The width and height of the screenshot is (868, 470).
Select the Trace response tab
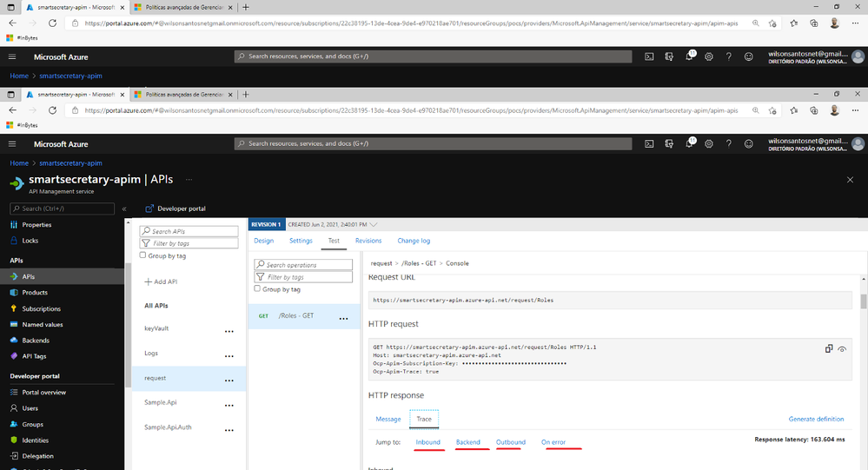(x=424, y=419)
